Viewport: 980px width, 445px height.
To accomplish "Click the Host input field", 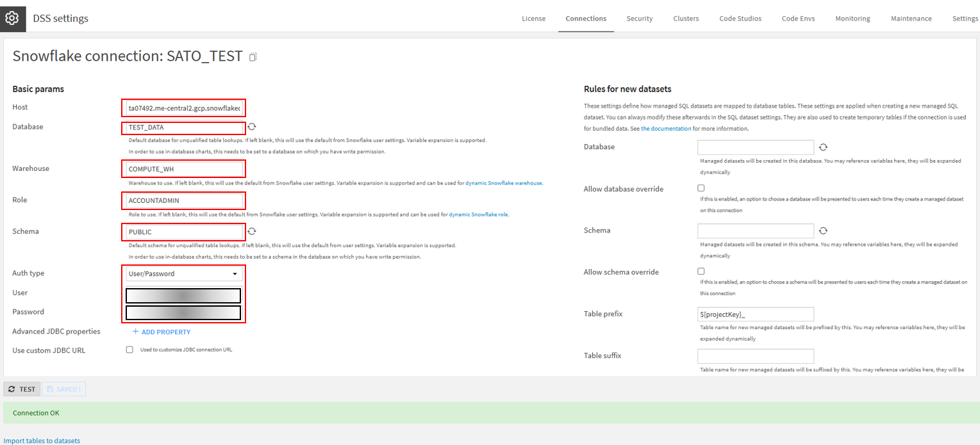I will coord(184,108).
